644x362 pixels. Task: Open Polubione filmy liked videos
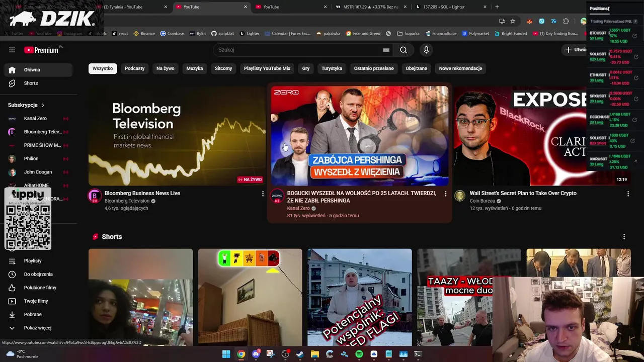(38, 288)
